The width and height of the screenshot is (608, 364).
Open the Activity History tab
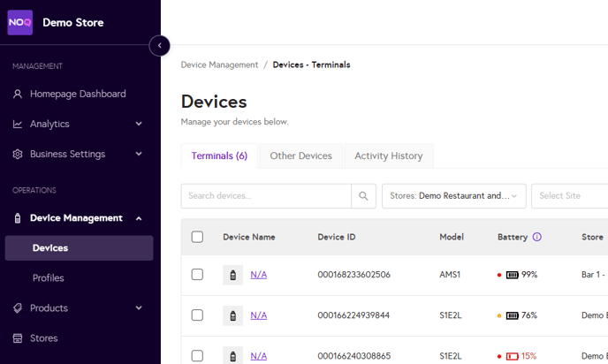[x=388, y=156]
